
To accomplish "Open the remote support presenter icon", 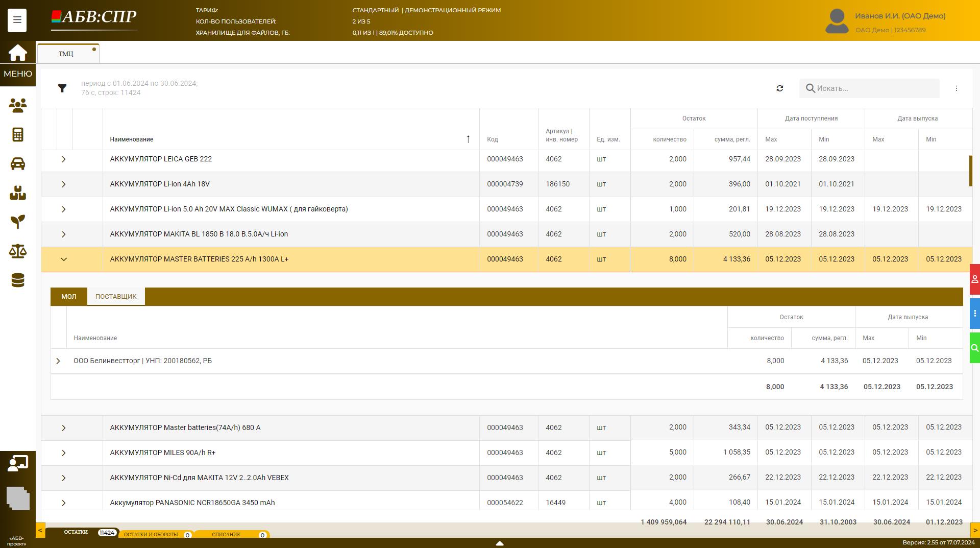I will (x=18, y=463).
